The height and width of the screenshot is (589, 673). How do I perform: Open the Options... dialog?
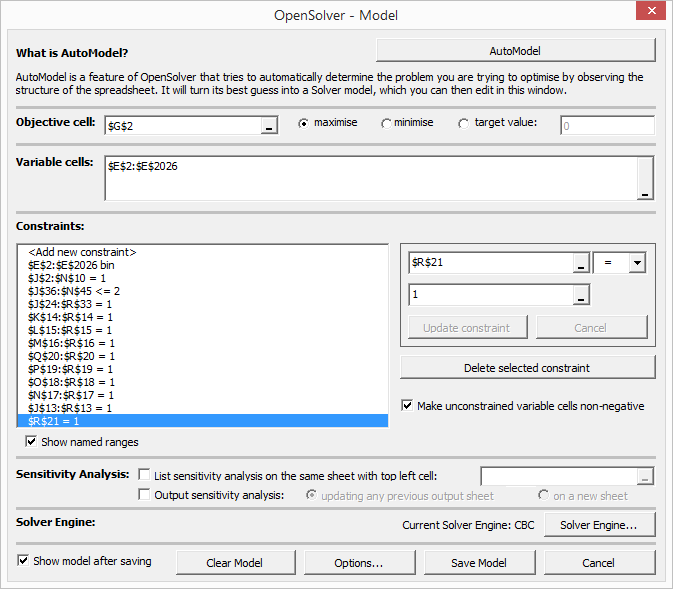point(359,562)
